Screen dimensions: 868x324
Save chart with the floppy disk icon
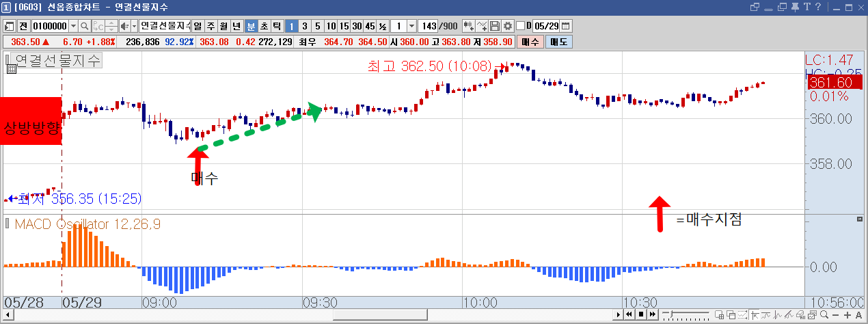pos(495,26)
